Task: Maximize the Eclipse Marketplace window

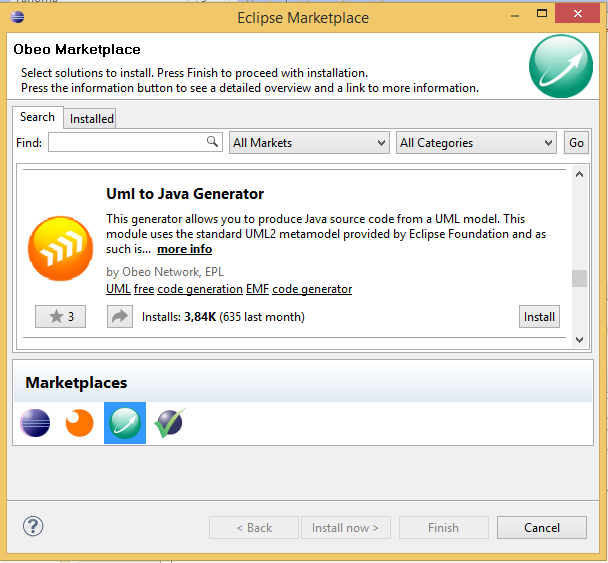Action: tap(542, 14)
